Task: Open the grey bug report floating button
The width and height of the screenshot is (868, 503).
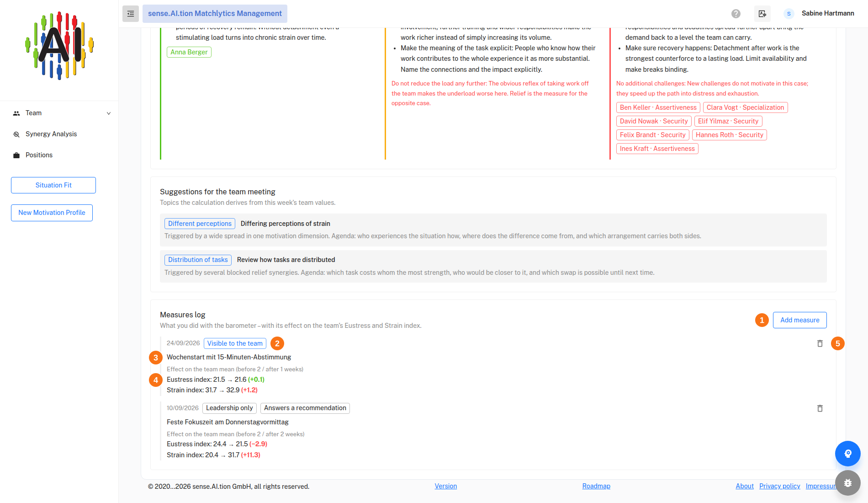Action: click(847, 483)
